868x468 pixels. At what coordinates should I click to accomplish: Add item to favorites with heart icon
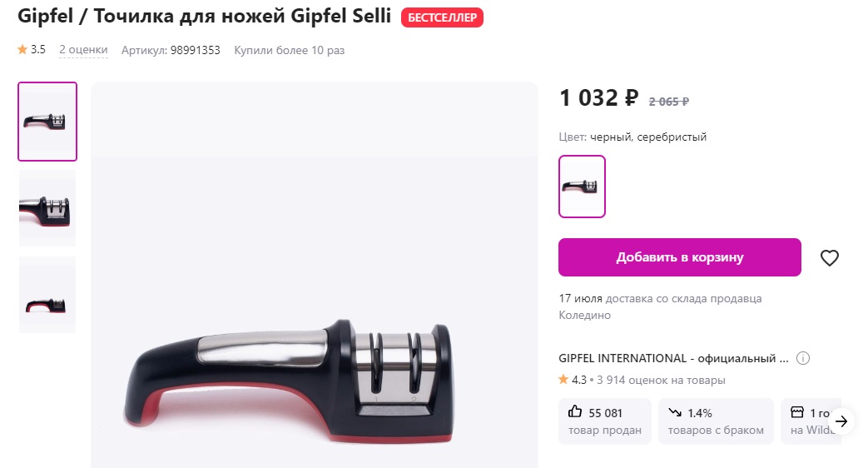[829, 257]
